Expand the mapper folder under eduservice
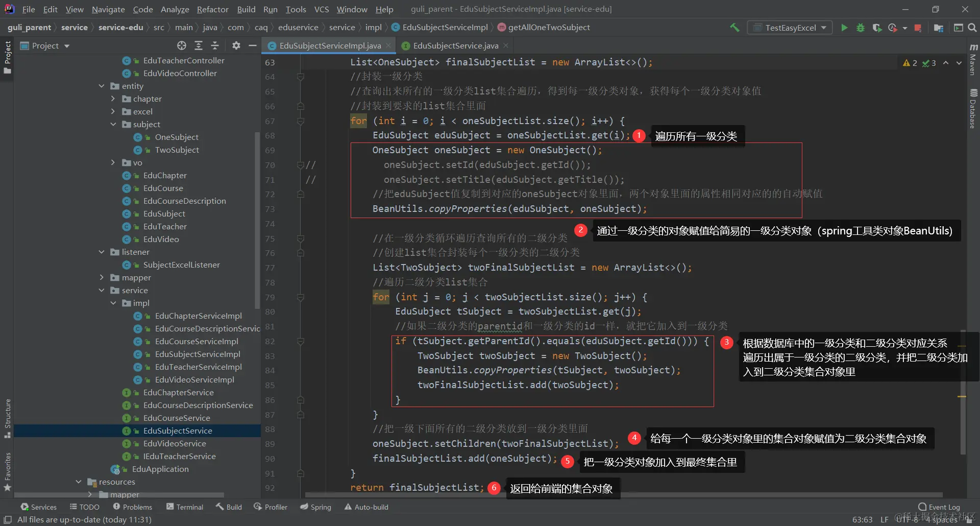This screenshot has height=526, width=980. click(x=102, y=278)
